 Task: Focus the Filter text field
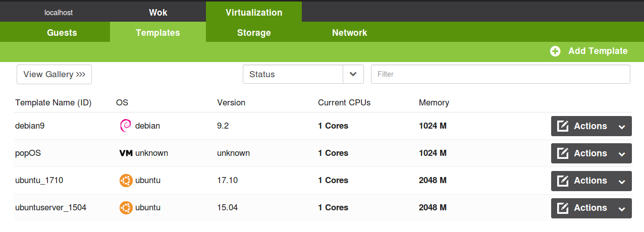tap(501, 74)
